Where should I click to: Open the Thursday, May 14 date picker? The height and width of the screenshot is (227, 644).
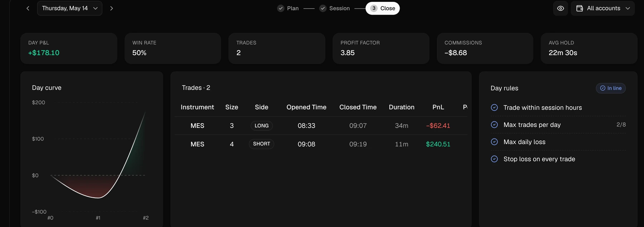pyautogui.click(x=70, y=8)
